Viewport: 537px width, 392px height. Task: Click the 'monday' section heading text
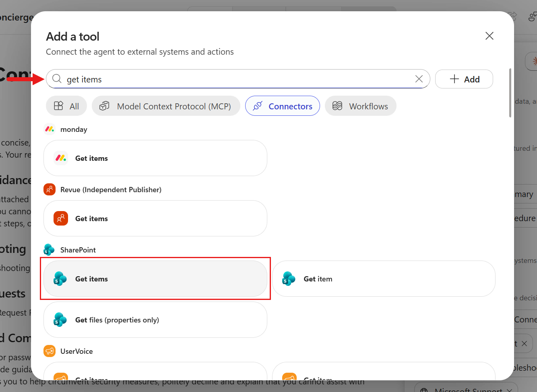(74, 129)
